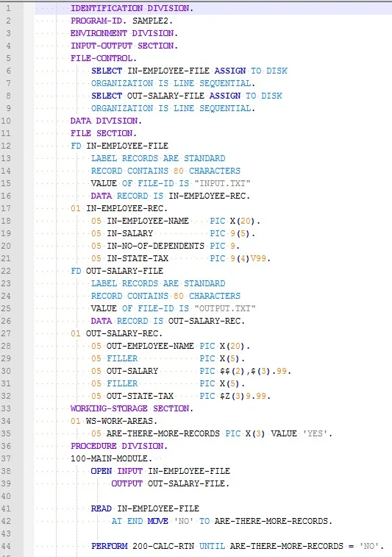Click 'LABEL RECORDS ARE STANDARD' on line 23
392x557 pixels.
(x=158, y=283)
